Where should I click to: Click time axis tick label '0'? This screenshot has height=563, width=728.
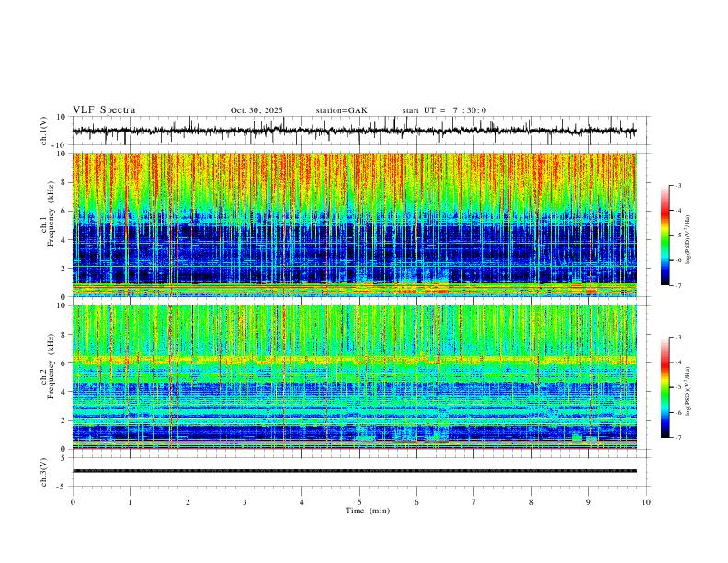pyautogui.click(x=73, y=502)
